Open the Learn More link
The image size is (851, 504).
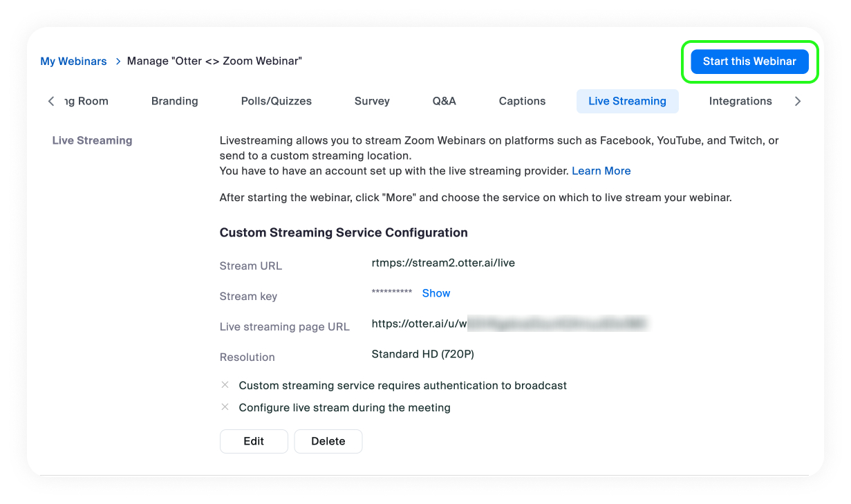601,171
